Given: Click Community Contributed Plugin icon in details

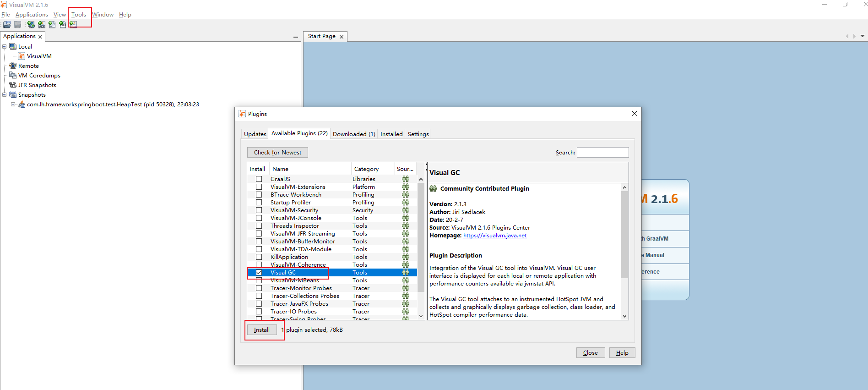Looking at the screenshot, I should 433,188.
